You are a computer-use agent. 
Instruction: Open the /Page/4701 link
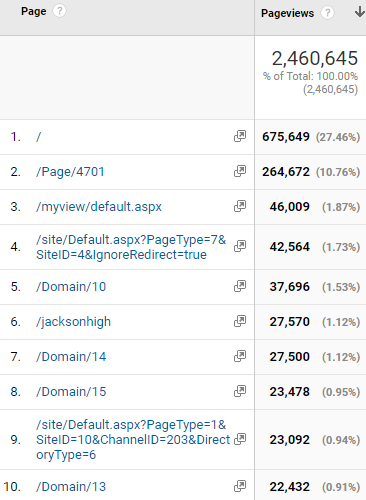(x=70, y=172)
